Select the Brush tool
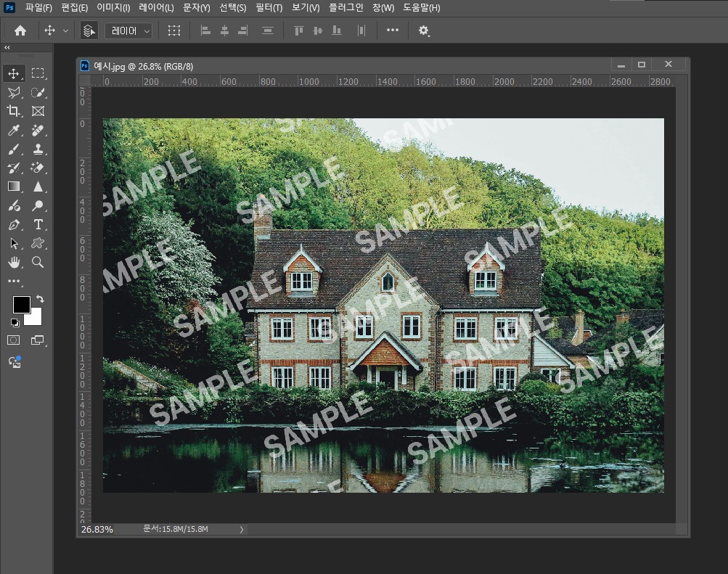Image resolution: width=728 pixels, height=574 pixels. 14,149
